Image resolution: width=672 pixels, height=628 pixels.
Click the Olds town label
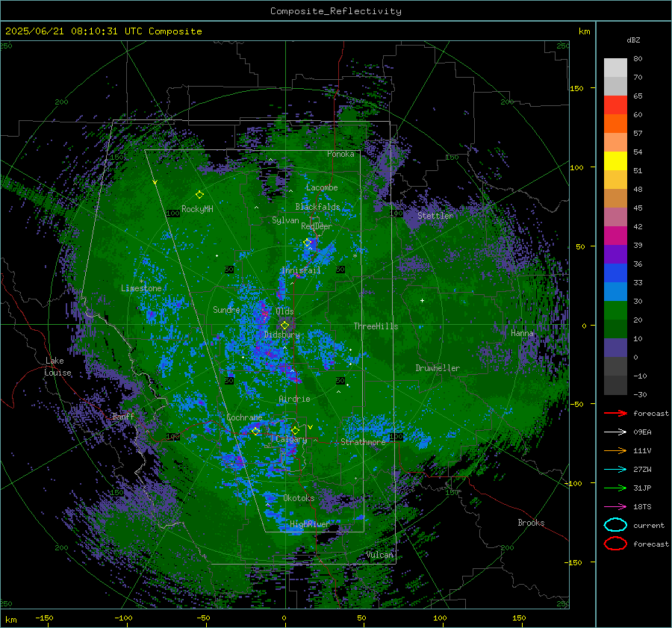click(284, 311)
